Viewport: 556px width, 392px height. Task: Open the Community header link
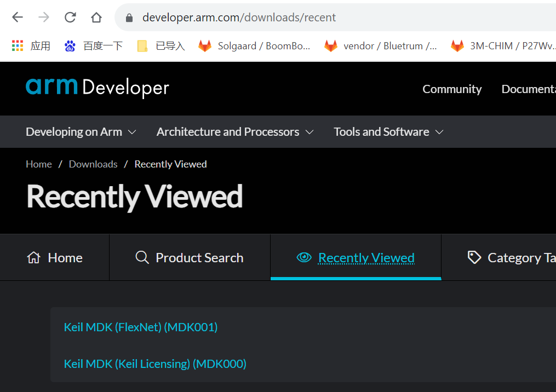pyautogui.click(x=452, y=89)
